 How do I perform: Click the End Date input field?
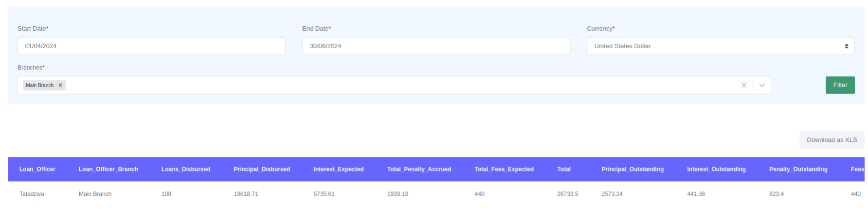pos(435,46)
